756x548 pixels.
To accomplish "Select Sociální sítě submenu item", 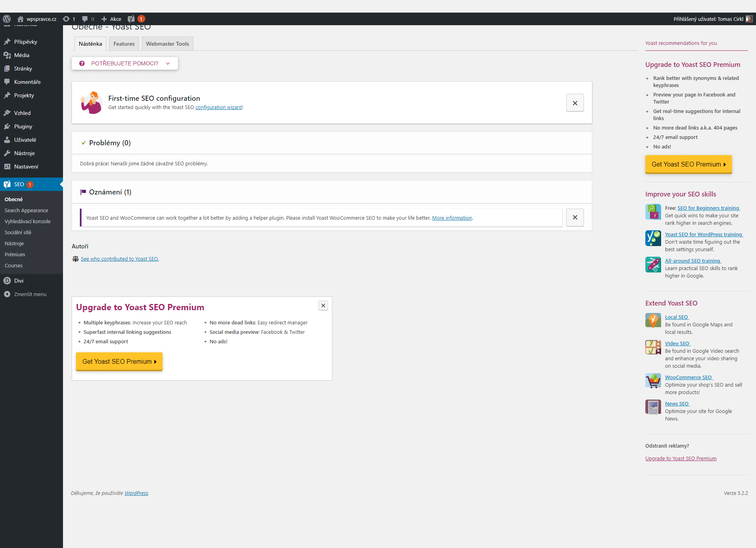I will (18, 233).
